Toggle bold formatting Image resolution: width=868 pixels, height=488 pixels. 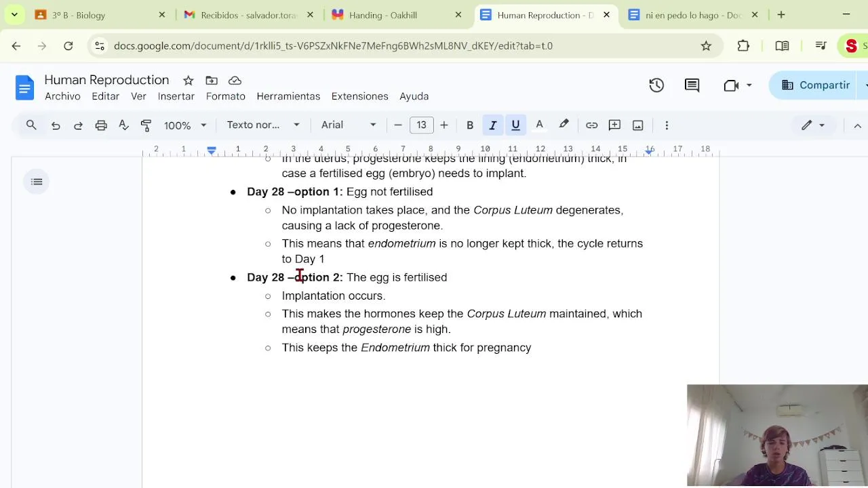(469, 125)
